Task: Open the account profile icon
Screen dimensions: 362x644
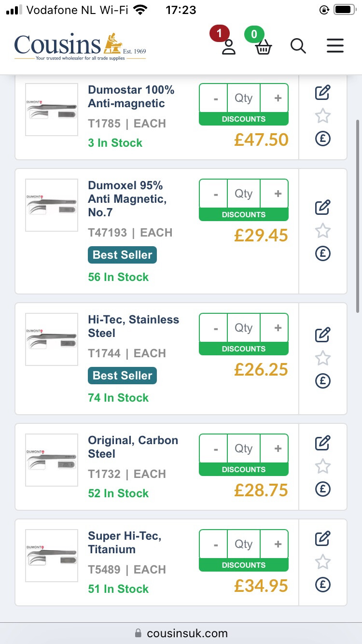Action: coord(228,46)
